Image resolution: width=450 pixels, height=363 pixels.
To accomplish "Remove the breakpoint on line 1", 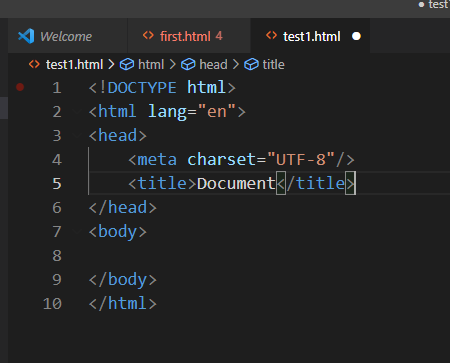I will (20, 87).
